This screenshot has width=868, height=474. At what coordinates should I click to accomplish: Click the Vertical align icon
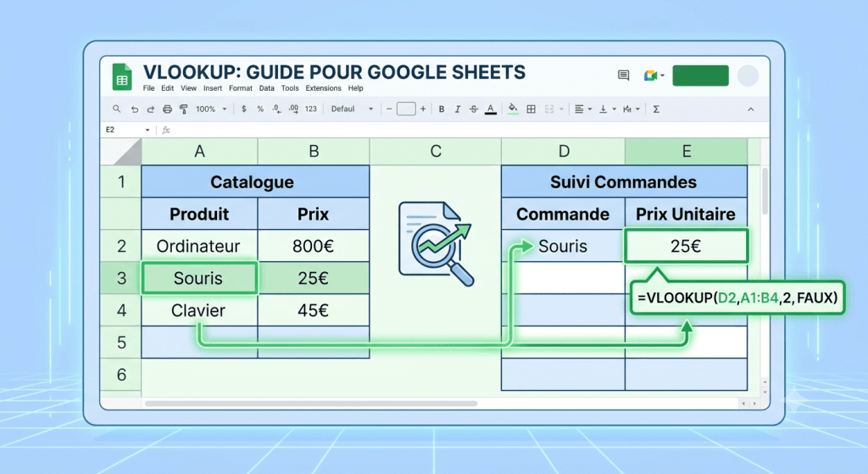point(604,109)
